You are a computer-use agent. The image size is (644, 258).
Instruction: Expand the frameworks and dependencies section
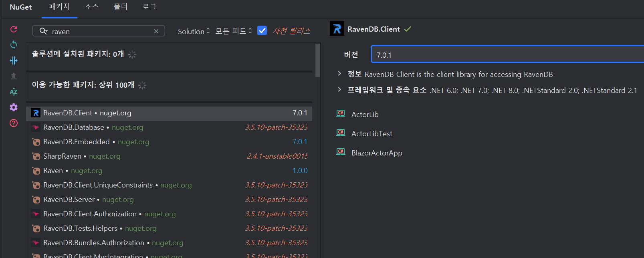click(339, 90)
